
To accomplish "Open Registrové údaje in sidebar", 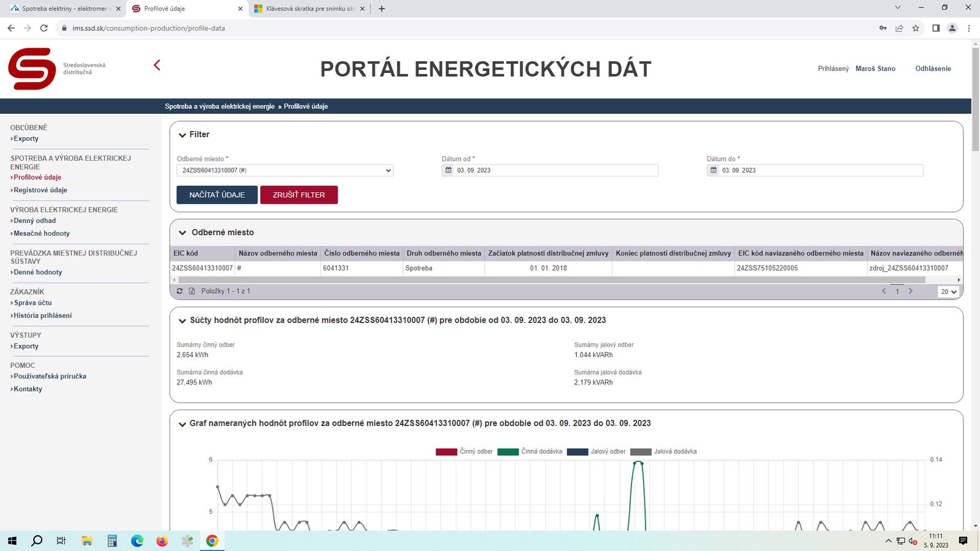I will click(40, 190).
